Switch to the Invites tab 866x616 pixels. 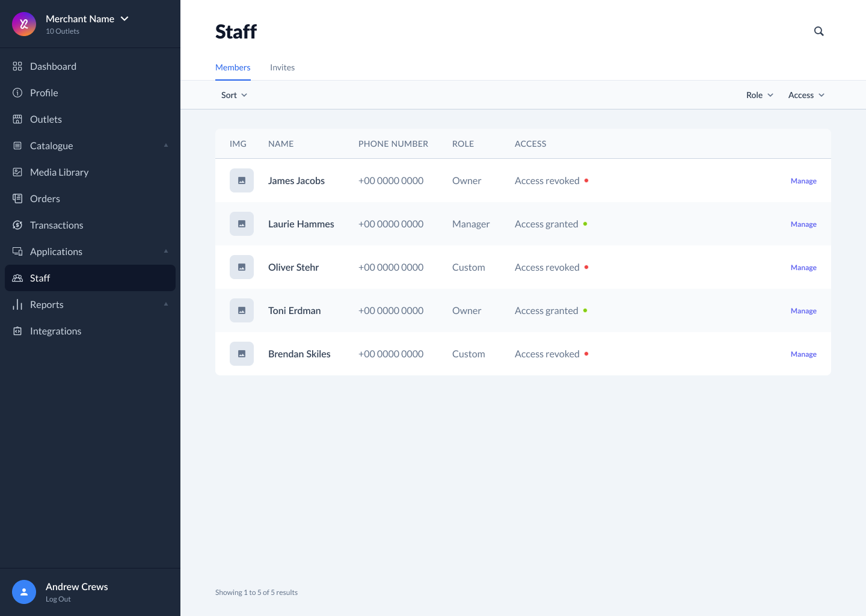(282, 67)
